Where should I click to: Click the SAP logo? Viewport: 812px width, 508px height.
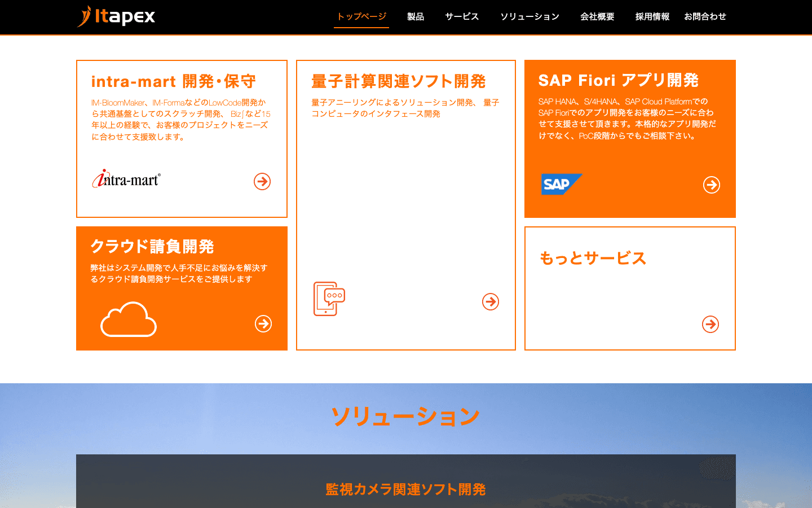pos(562,184)
